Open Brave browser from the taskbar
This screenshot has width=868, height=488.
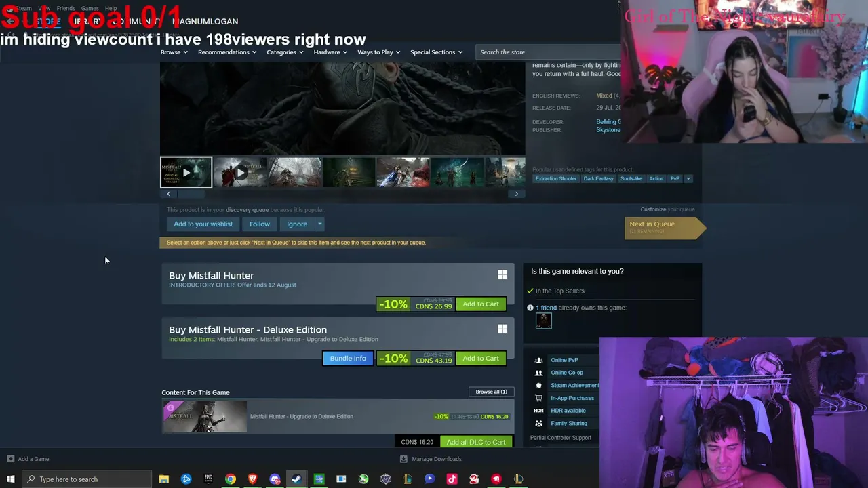click(253, 479)
